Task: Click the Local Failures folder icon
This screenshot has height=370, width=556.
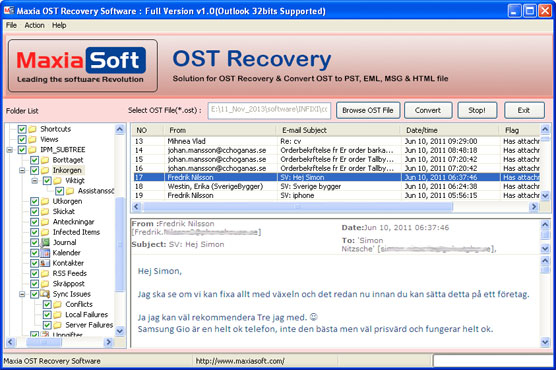Action: coord(57,315)
